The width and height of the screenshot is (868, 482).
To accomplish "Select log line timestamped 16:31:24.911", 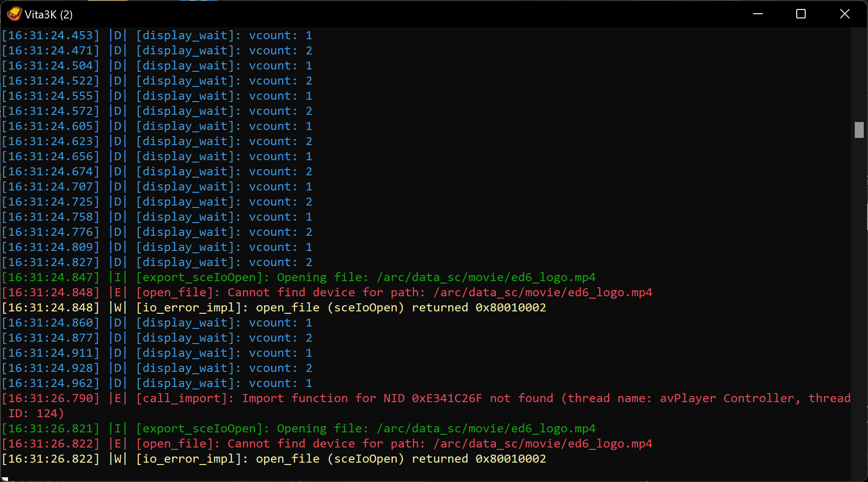I will (157, 353).
